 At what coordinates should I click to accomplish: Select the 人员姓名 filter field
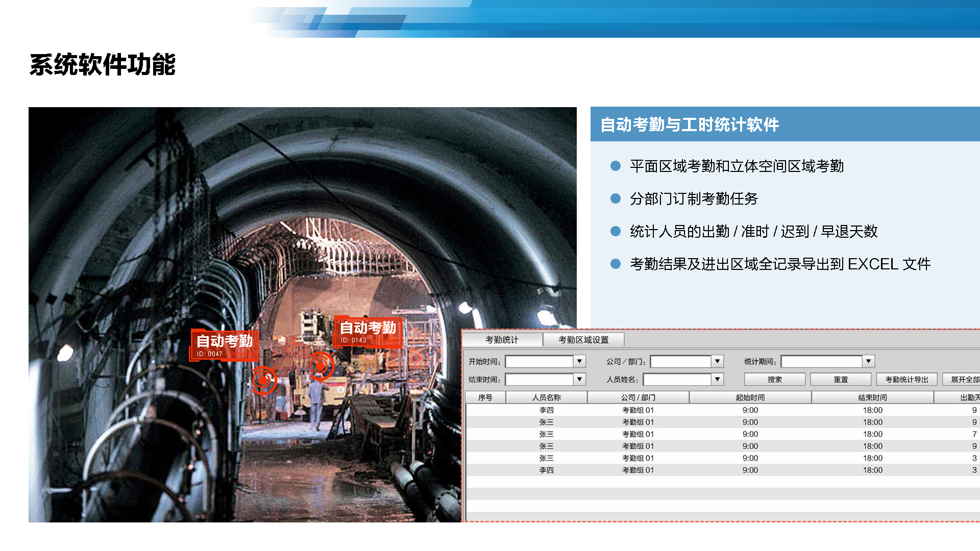pyautogui.click(x=677, y=379)
